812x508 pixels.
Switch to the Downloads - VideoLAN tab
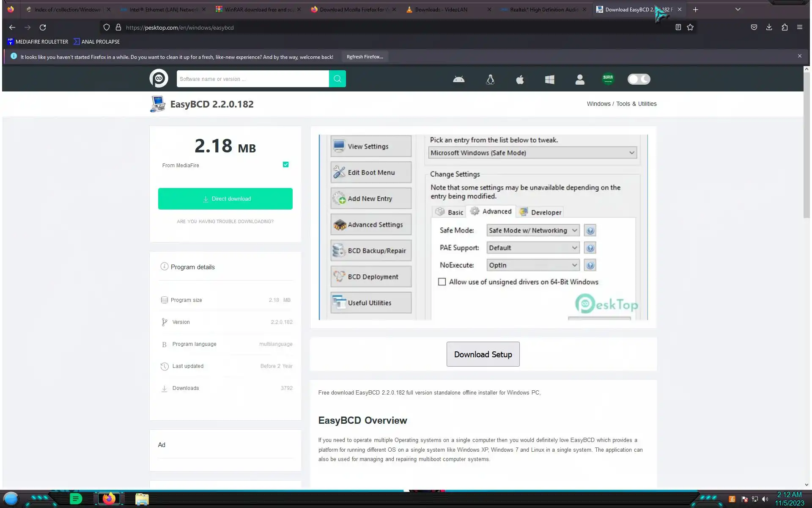click(441, 9)
